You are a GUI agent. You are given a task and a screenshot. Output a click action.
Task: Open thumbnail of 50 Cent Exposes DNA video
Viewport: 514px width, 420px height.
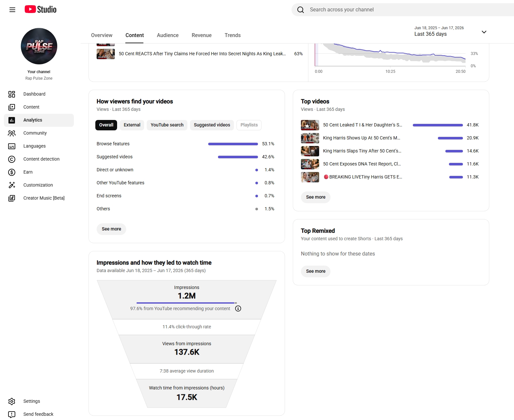point(310,164)
